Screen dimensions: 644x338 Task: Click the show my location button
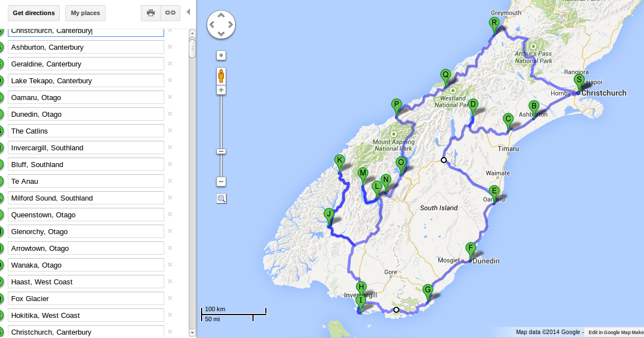point(221,55)
